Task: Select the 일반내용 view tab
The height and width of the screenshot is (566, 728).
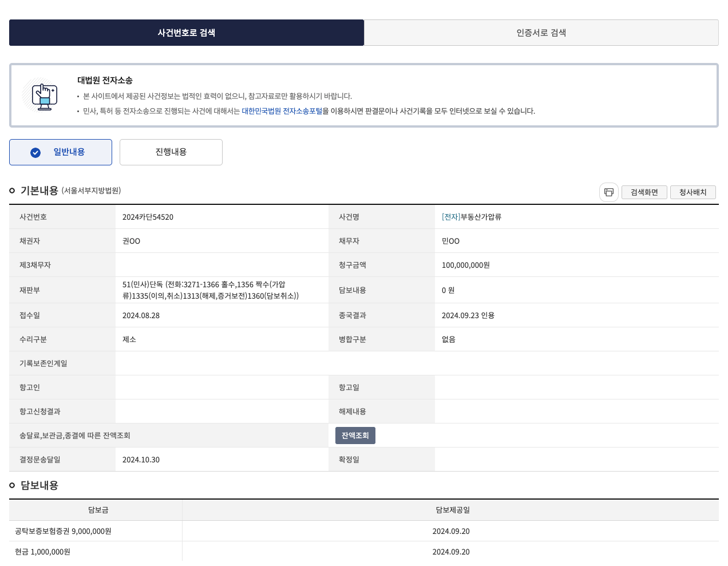Action: (x=61, y=152)
